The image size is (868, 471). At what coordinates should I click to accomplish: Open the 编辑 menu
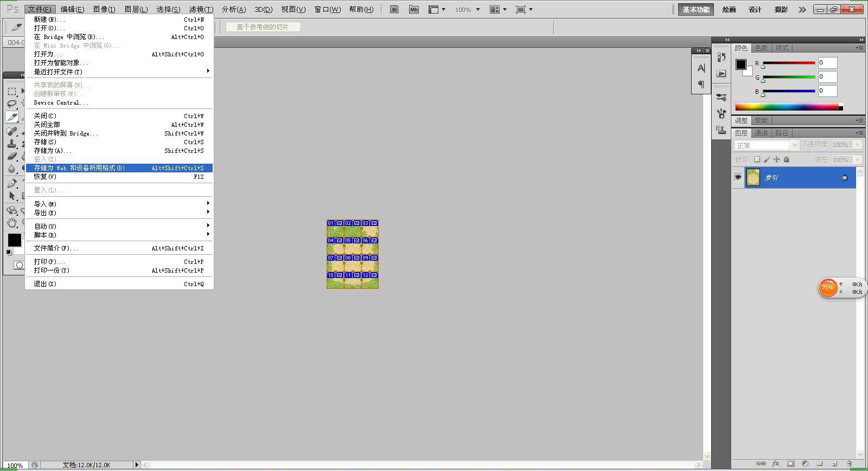point(72,9)
